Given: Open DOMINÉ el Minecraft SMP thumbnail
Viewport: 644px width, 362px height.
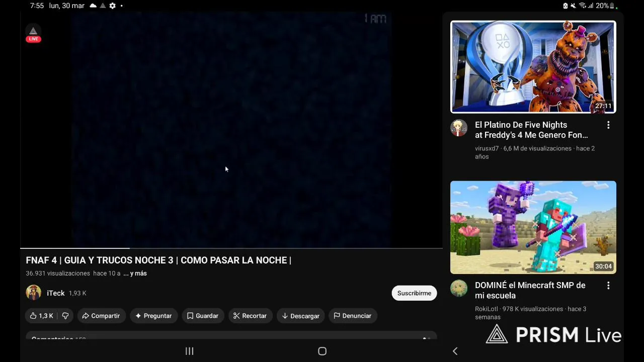Looking at the screenshot, I should coord(533,227).
